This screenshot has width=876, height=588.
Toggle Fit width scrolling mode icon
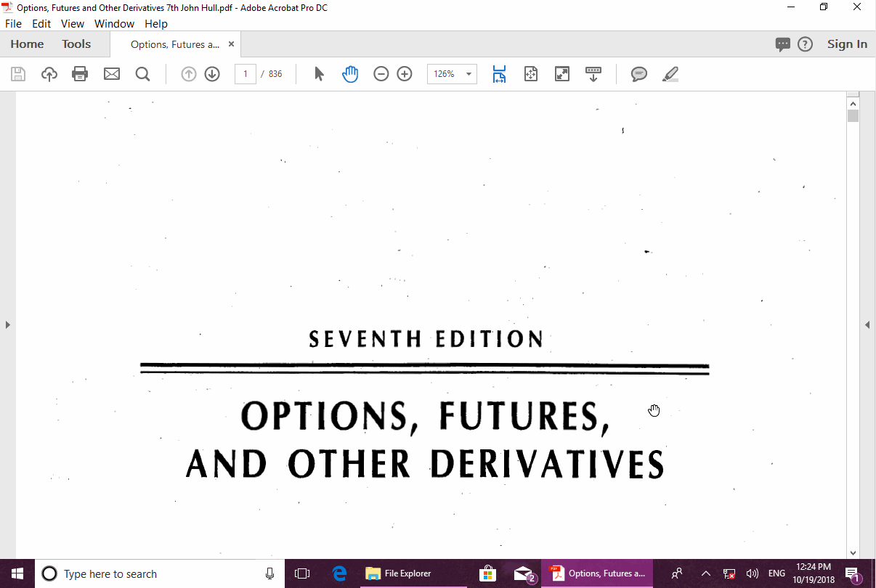[499, 74]
